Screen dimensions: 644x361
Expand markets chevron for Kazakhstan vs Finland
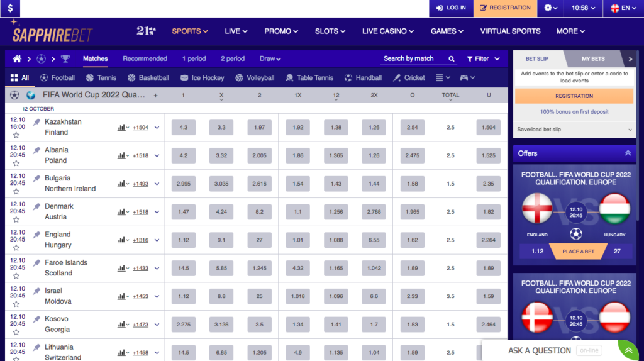157,127
